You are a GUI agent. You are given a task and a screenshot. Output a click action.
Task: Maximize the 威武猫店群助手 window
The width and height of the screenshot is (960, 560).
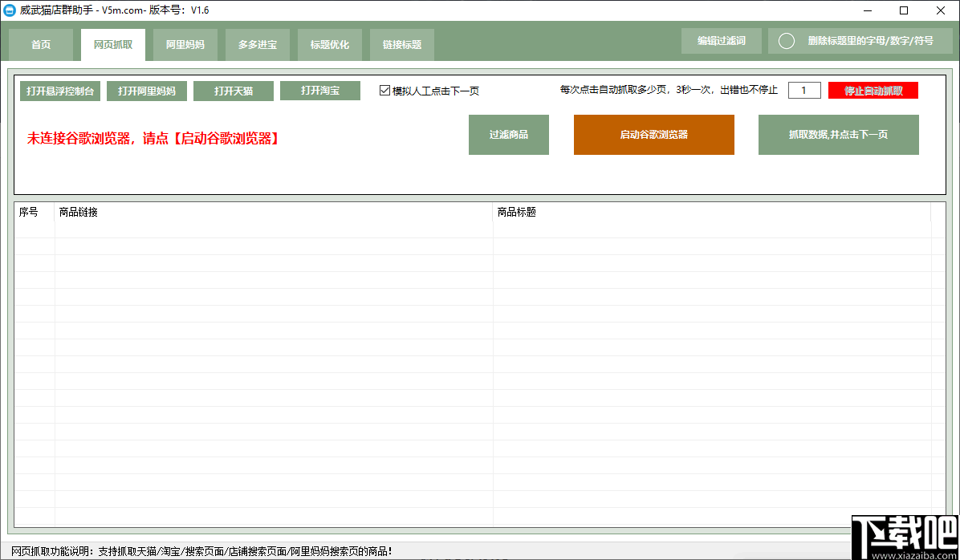pyautogui.click(x=904, y=10)
